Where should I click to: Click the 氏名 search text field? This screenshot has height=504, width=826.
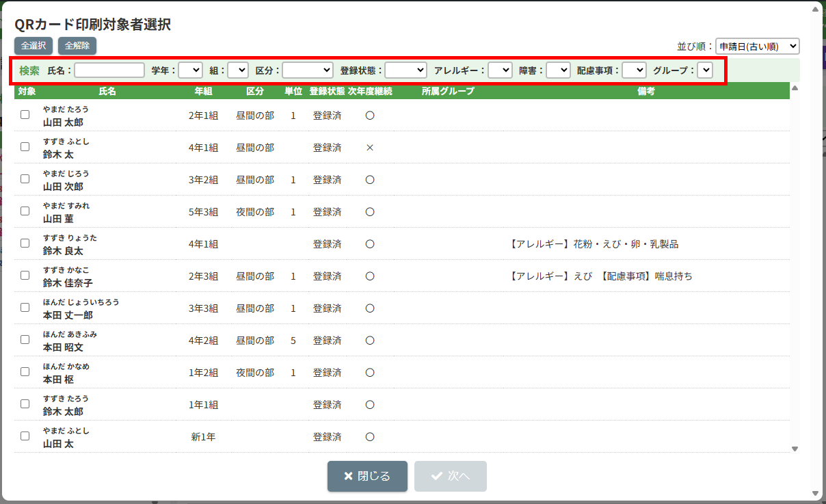109,70
